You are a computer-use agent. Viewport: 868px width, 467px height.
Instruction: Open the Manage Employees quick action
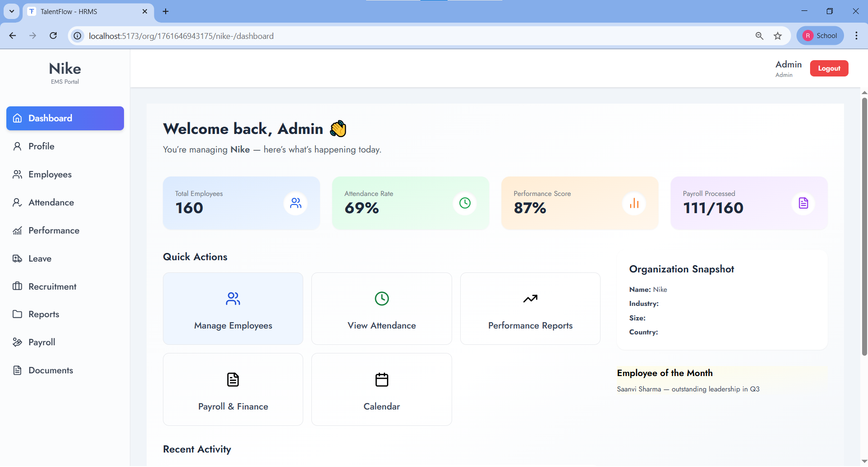click(x=233, y=309)
